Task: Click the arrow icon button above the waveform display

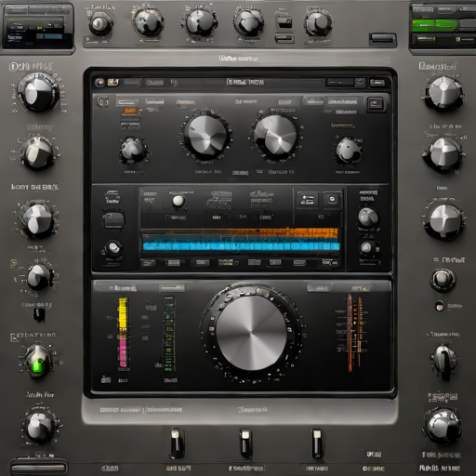Action: click(307, 200)
